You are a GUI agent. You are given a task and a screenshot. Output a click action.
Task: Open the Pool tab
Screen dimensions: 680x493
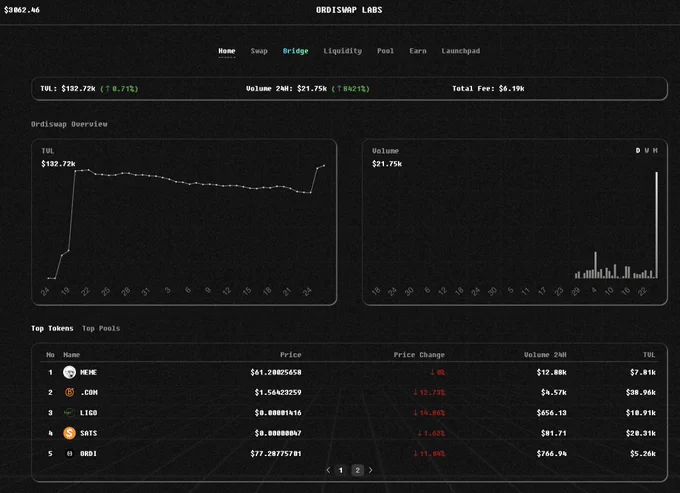pos(386,51)
